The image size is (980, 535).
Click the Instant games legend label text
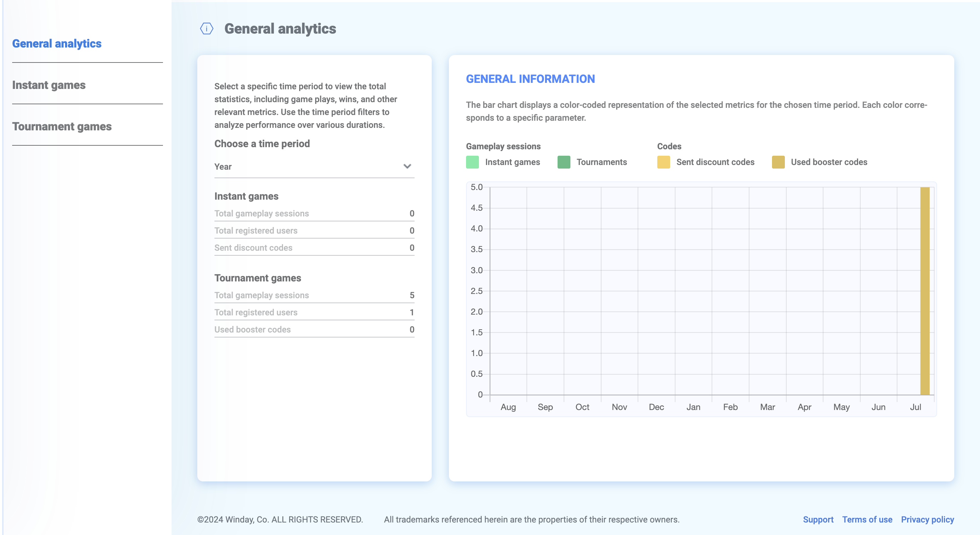click(512, 162)
